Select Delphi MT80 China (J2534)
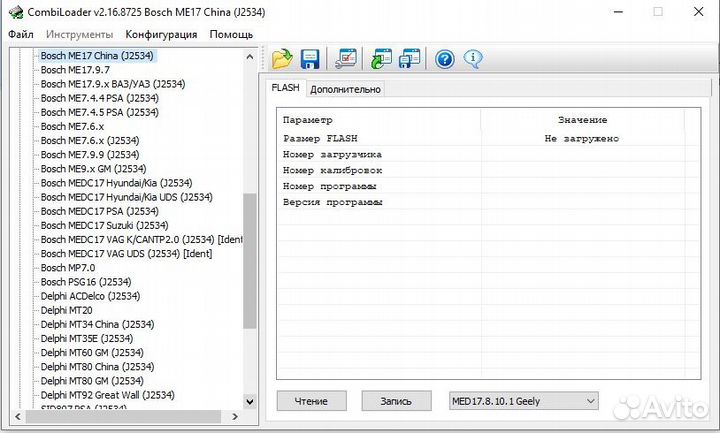Image resolution: width=720 pixels, height=433 pixels. 97,367
